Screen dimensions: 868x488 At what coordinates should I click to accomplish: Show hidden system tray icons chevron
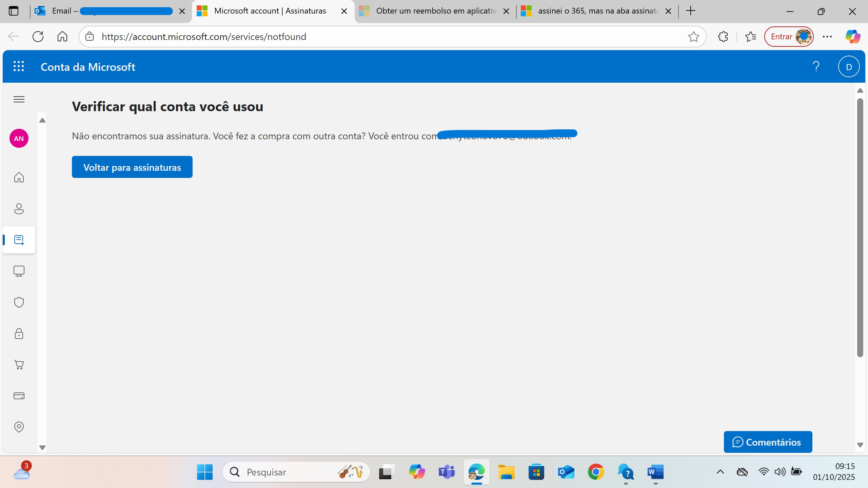pyautogui.click(x=721, y=472)
